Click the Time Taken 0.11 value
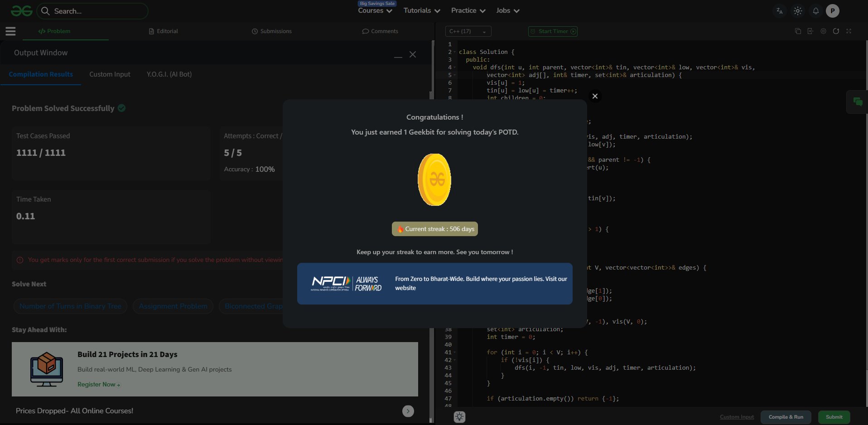Viewport: 868px width, 425px height. [25, 216]
